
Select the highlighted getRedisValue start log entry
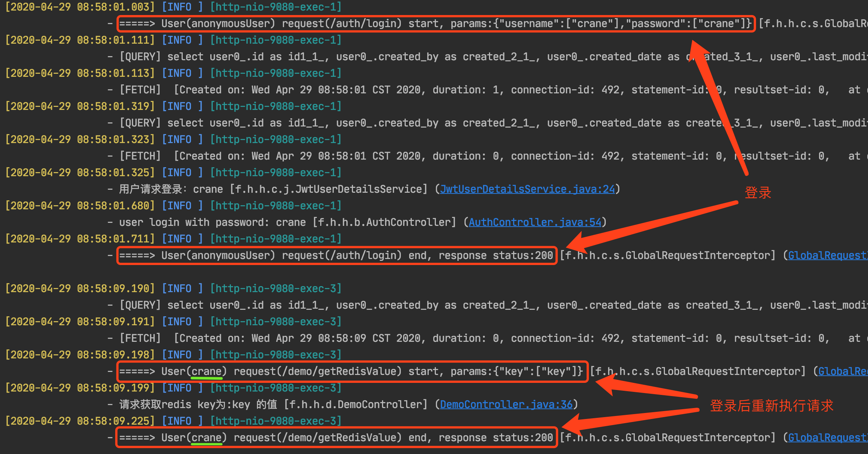[x=350, y=371]
